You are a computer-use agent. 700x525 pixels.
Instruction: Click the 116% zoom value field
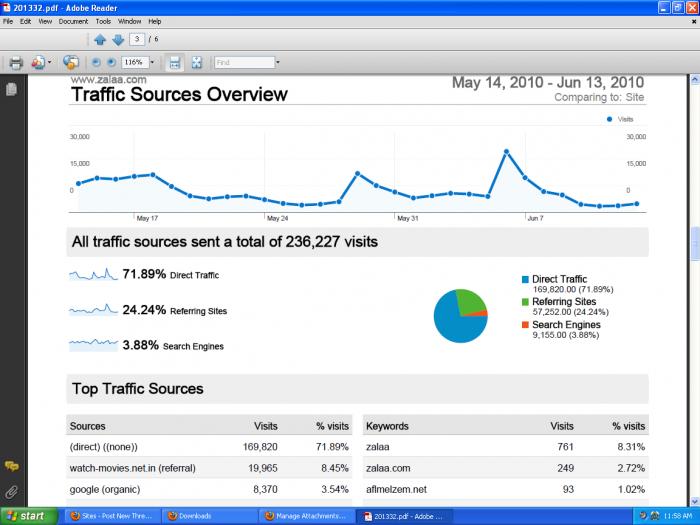click(134, 62)
